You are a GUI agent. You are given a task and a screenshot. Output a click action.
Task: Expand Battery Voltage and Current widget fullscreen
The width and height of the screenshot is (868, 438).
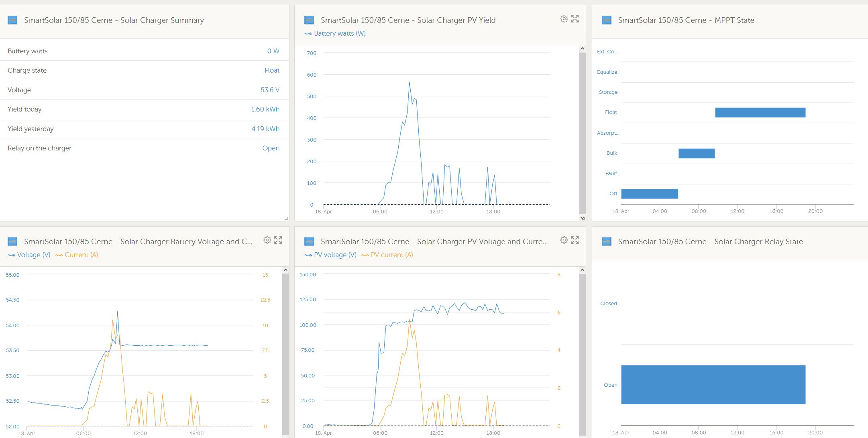click(x=278, y=240)
